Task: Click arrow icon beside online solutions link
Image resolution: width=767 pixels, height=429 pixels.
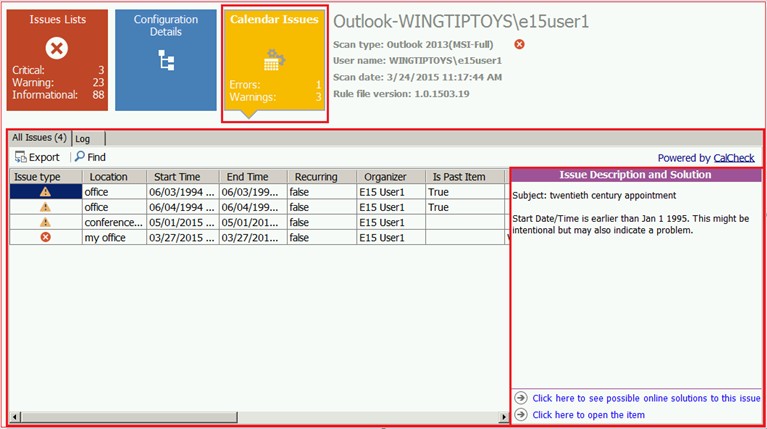Action: click(x=521, y=398)
